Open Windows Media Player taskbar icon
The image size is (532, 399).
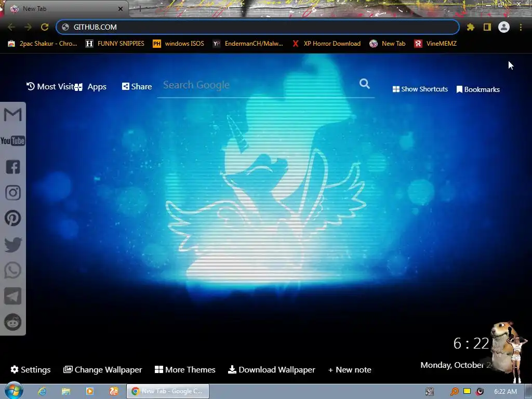(x=90, y=391)
